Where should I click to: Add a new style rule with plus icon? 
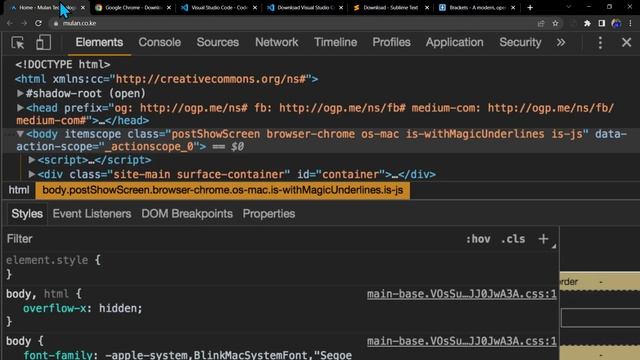tap(543, 239)
